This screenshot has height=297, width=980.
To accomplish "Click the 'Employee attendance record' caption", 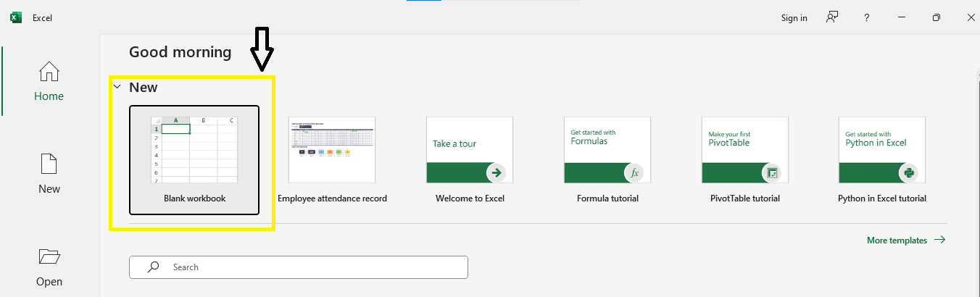I will tap(332, 198).
